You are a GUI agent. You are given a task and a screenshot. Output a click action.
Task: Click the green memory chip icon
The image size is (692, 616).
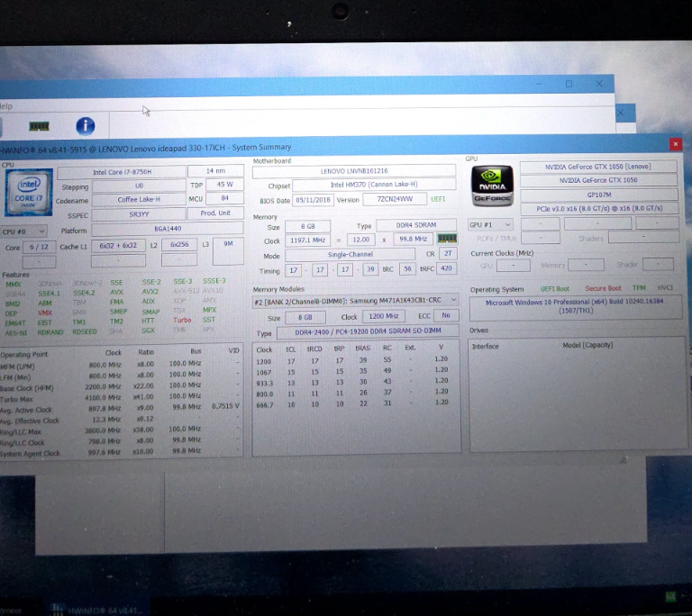[447, 239]
